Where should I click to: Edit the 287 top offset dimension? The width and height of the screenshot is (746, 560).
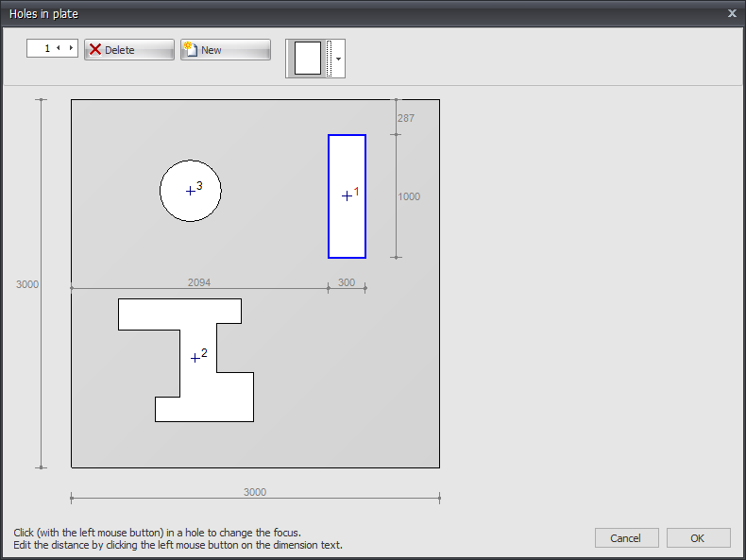click(406, 118)
